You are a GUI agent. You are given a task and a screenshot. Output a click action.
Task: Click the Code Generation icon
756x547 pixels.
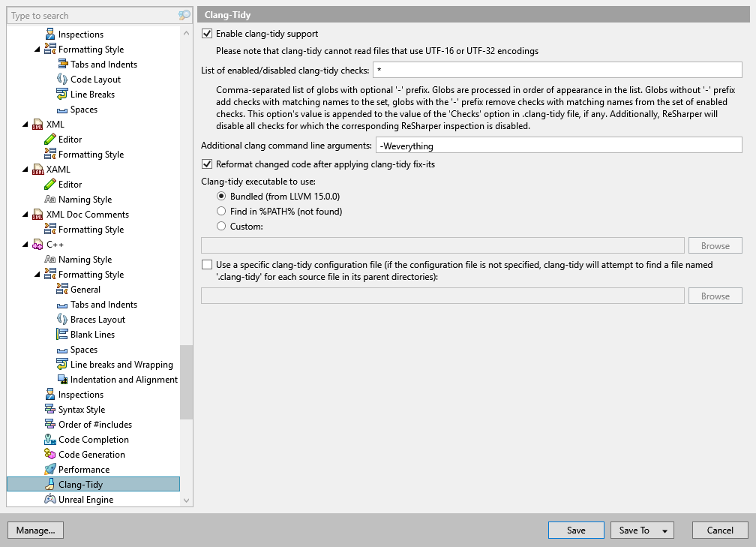tap(49, 454)
